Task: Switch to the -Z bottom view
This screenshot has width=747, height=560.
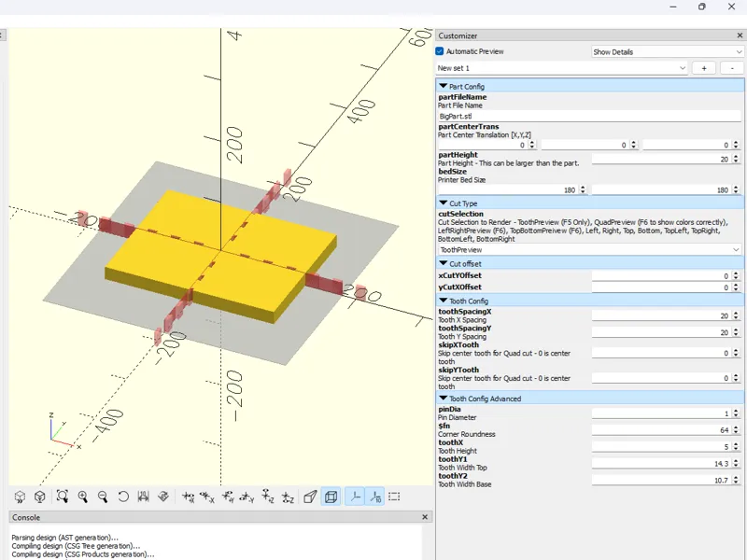Action: tap(288, 497)
